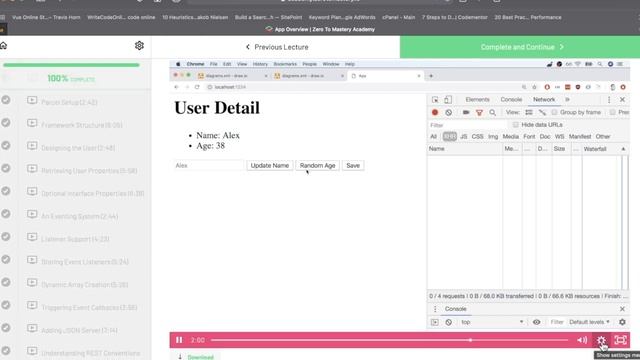Open Storing Event Listeners lecture
The height and width of the screenshot is (360, 640).
click(x=85, y=262)
